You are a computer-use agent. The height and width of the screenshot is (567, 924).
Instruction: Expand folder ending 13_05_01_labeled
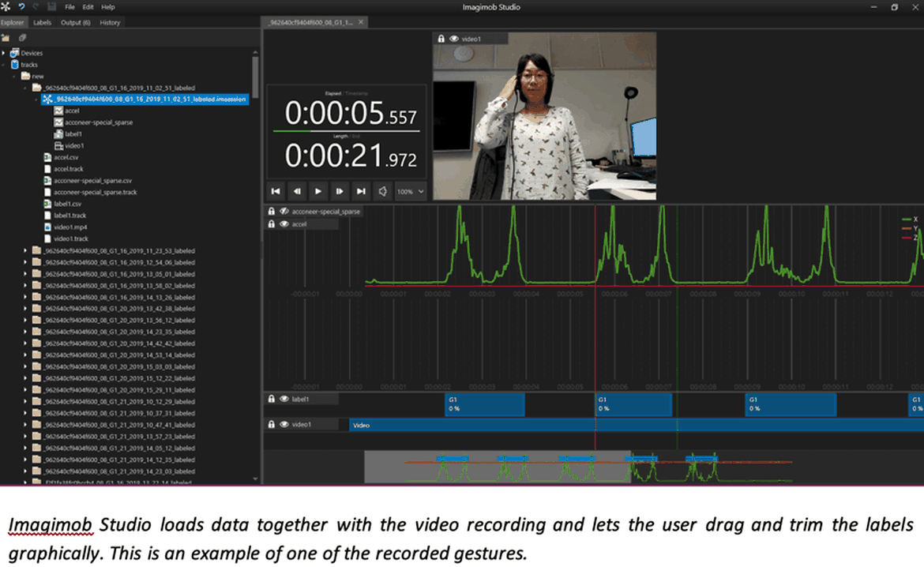click(x=25, y=274)
